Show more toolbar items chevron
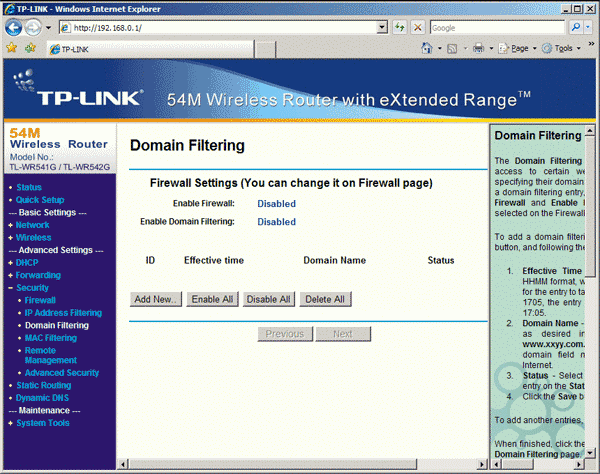The width and height of the screenshot is (600, 474). (591, 44)
